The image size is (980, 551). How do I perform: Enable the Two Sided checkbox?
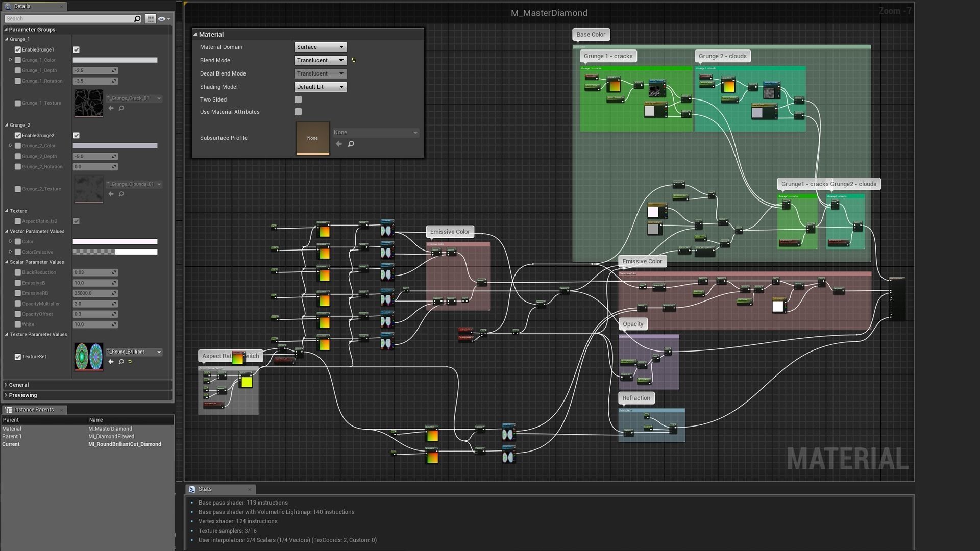pyautogui.click(x=298, y=99)
